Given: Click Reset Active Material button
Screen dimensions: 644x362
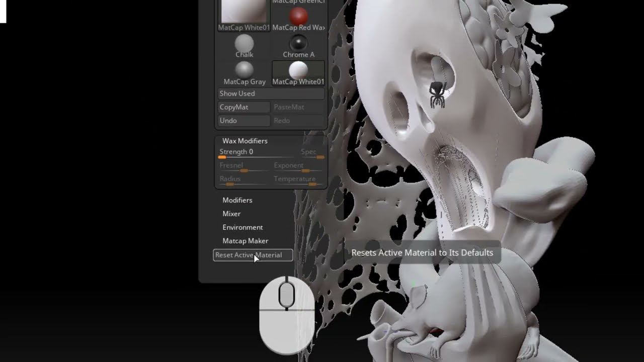Looking at the screenshot, I should click(x=253, y=255).
